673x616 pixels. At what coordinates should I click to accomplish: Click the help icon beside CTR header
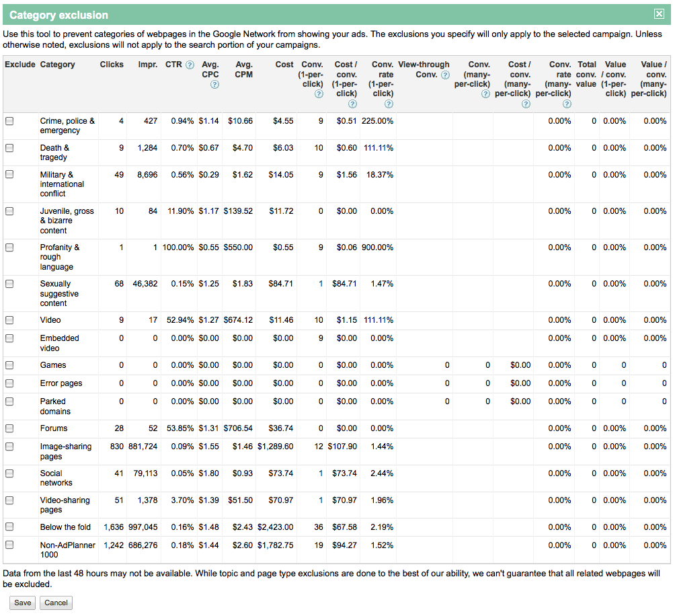[190, 65]
